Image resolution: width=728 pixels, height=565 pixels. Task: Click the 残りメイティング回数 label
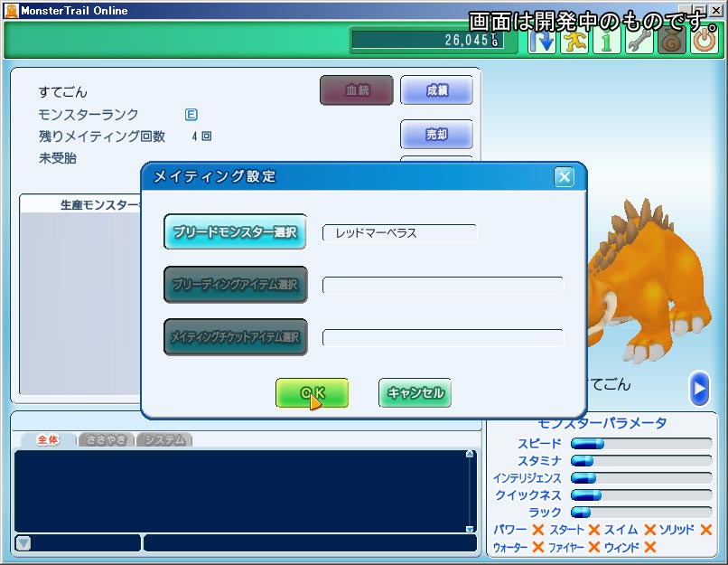[x=102, y=137]
